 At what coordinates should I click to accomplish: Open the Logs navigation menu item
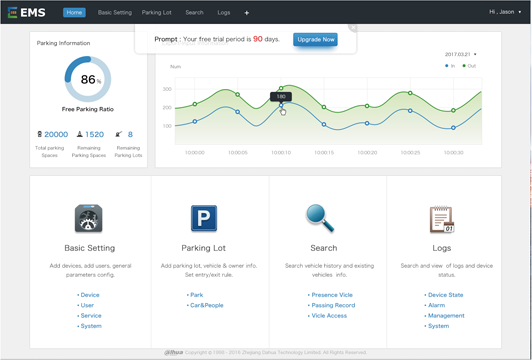224,13
